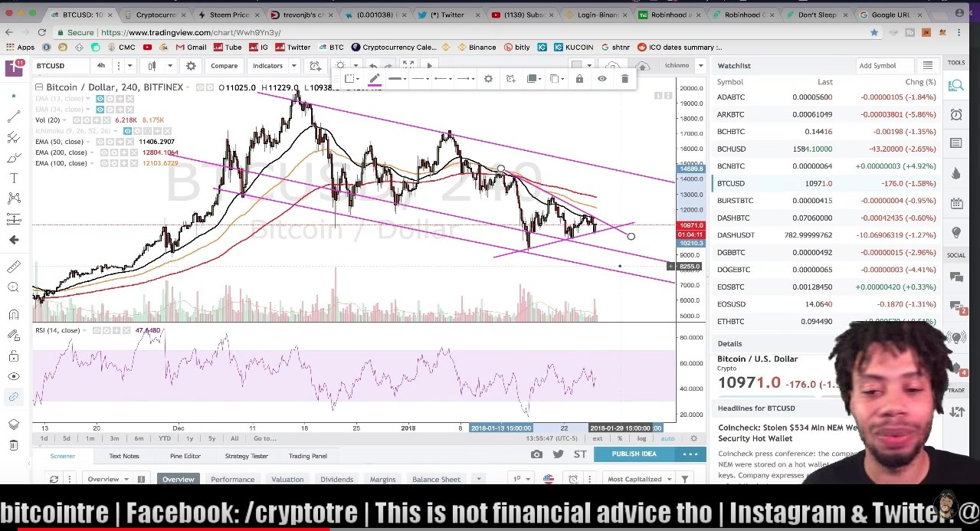
Task: Open the candlestick chart style dropdown arrow
Action: (x=170, y=66)
